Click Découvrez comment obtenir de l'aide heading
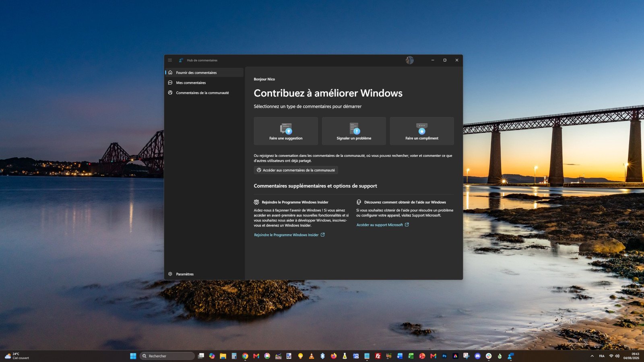Image resolution: width=644 pixels, height=362 pixels. (x=405, y=202)
